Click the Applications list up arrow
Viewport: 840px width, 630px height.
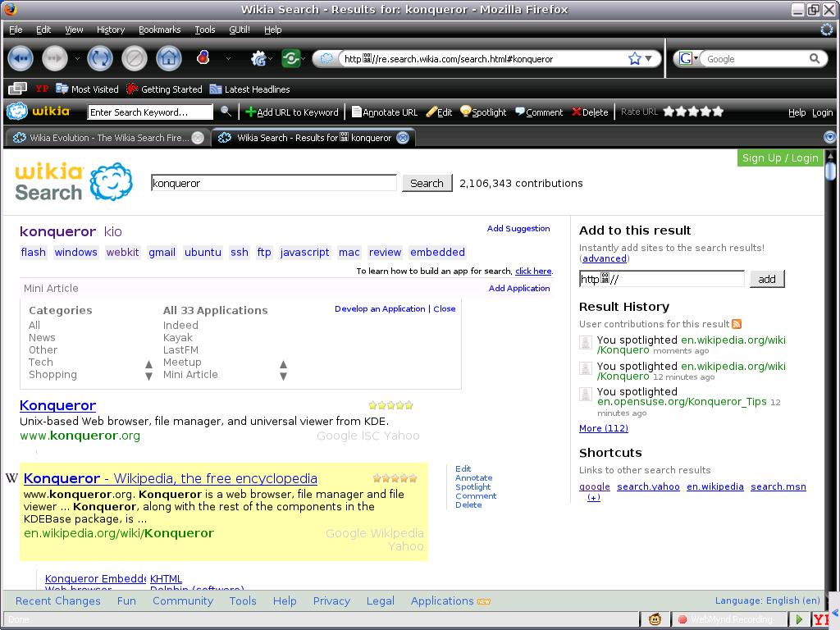(x=283, y=364)
